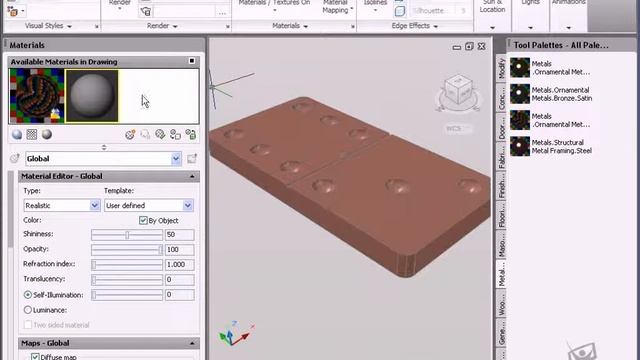Switch to the Modify tool palette tab
This screenshot has height=360, width=640.
tap(501, 68)
